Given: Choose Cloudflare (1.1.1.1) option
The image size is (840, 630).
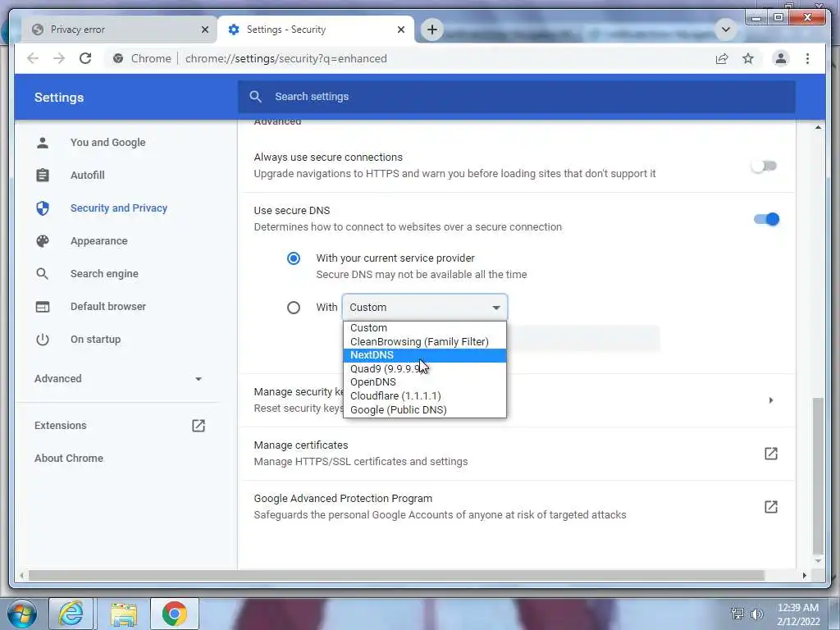Looking at the screenshot, I should pos(424,396).
